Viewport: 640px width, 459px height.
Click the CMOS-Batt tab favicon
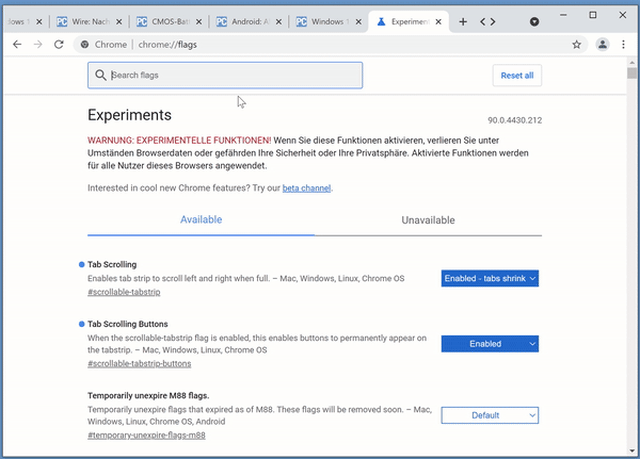pos(142,22)
